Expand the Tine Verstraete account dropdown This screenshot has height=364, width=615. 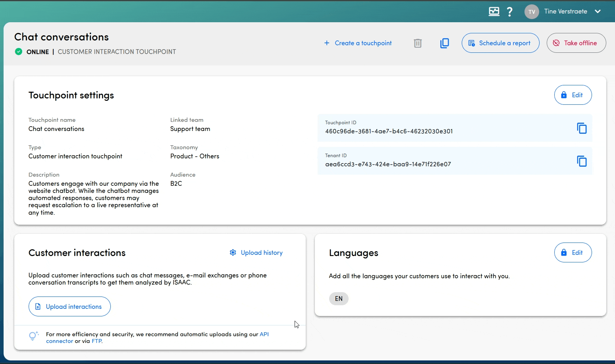(598, 12)
